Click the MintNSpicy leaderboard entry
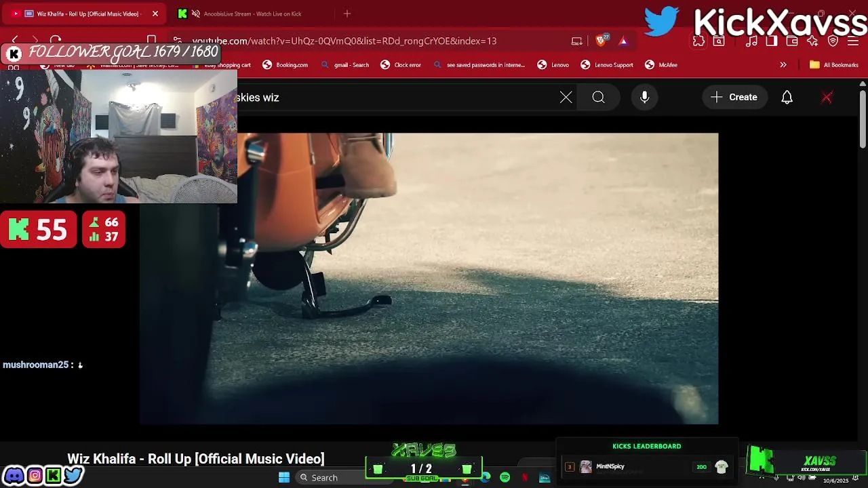Image resolution: width=868 pixels, height=488 pixels. pos(646,466)
